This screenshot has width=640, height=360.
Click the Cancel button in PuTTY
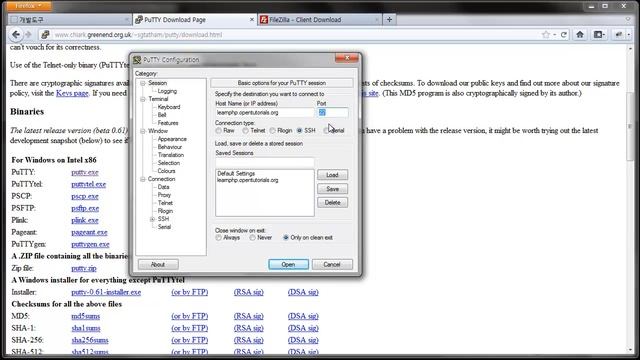pyautogui.click(x=332, y=264)
